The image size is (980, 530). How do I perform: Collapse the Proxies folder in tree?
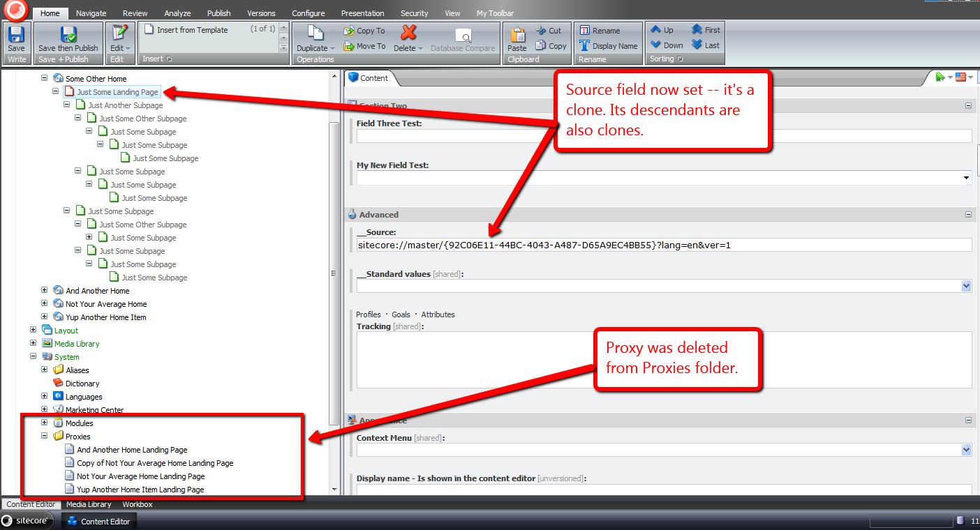[x=45, y=437]
